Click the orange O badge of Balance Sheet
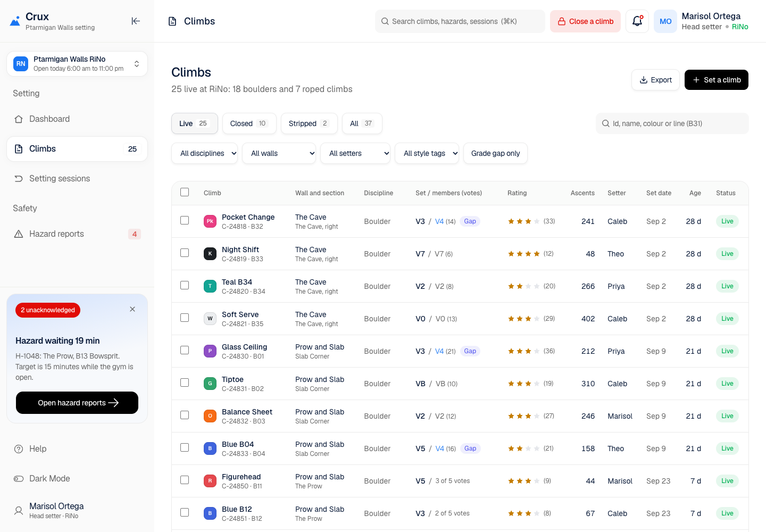The width and height of the screenshot is (766, 532). point(210,416)
